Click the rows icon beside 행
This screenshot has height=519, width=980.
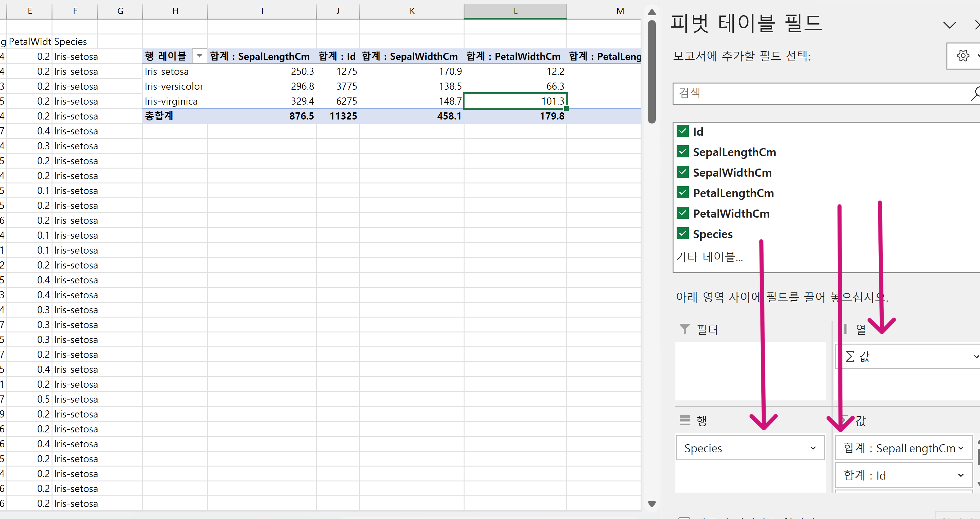[x=684, y=420]
